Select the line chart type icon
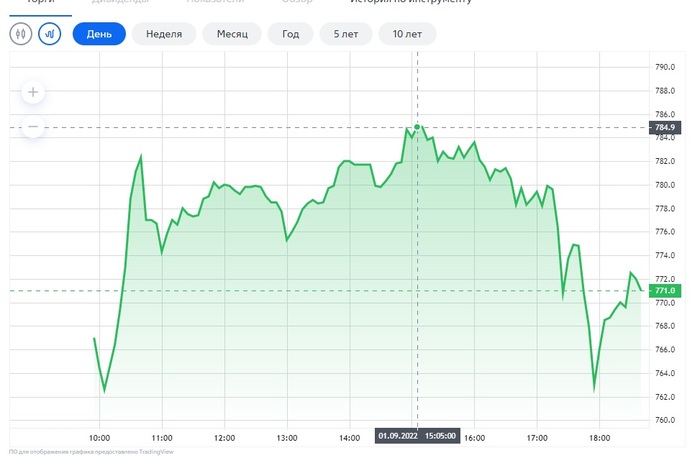This screenshot has width=700, height=458. 49,34
